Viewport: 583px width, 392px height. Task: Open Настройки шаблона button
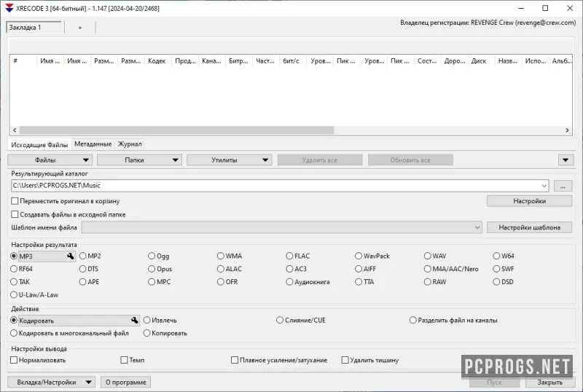pos(530,227)
